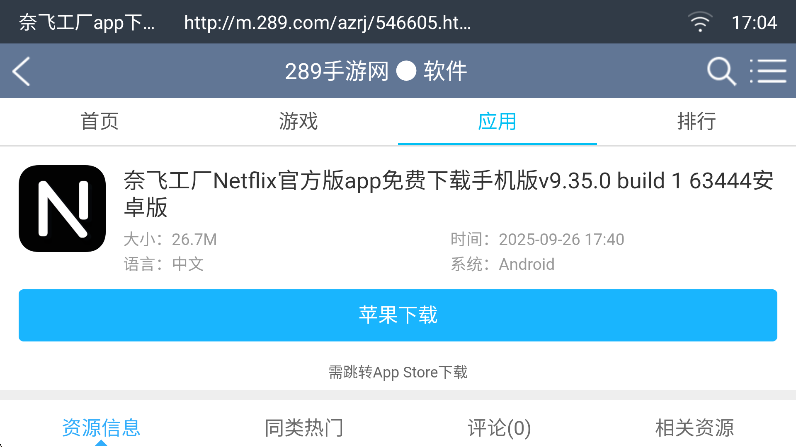Click the date 2025-09-26 17:40
Viewport: 796px width, 447px height.
[561, 239]
